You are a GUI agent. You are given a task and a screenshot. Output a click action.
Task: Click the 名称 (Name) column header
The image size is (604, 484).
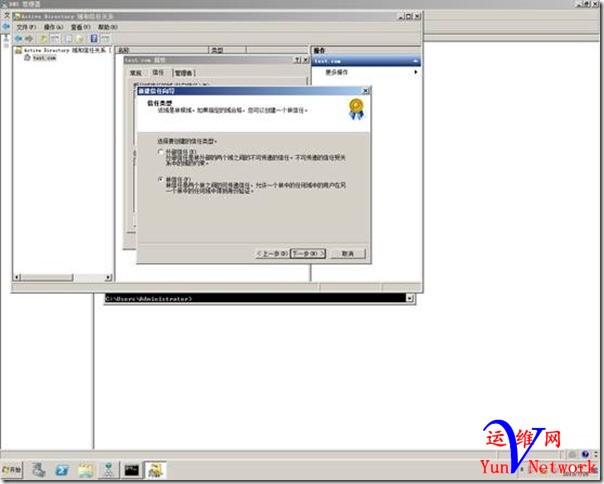(x=162, y=50)
